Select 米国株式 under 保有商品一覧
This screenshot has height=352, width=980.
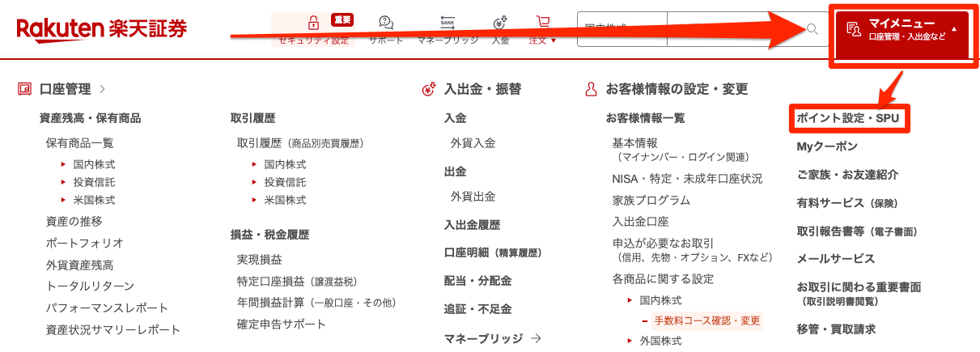coord(94,200)
